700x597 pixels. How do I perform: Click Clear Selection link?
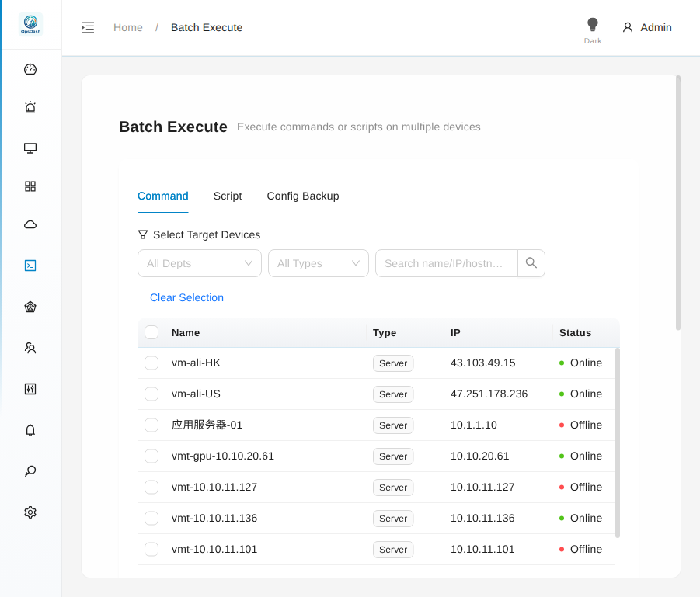coord(186,297)
